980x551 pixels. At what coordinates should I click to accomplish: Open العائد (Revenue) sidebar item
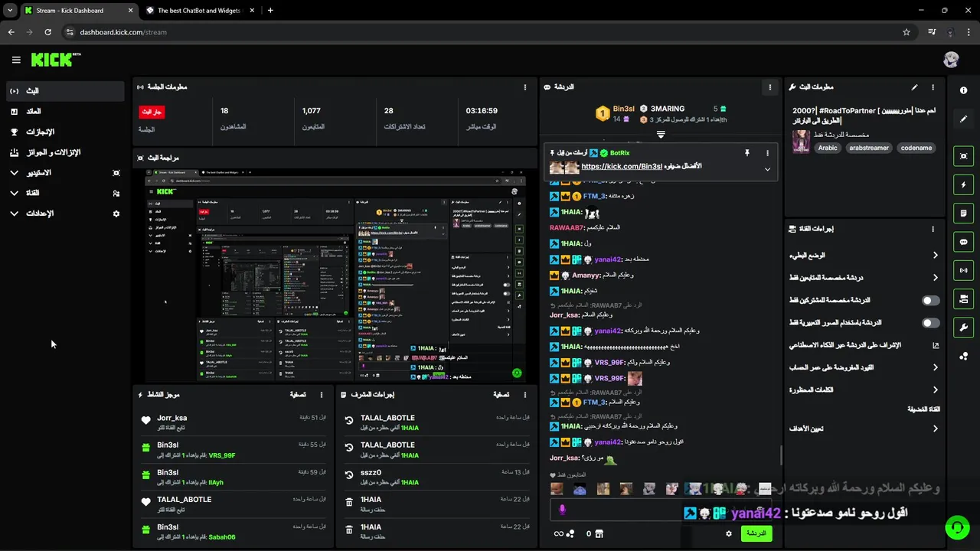pyautogui.click(x=64, y=112)
